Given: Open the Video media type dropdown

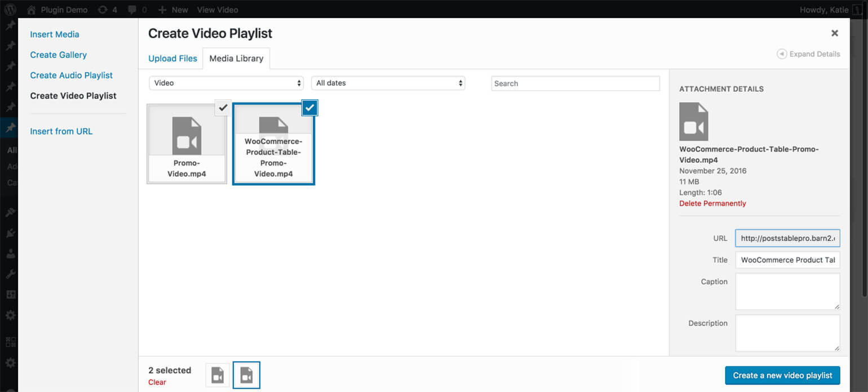Looking at the screenshot, I should coord(226,83).
